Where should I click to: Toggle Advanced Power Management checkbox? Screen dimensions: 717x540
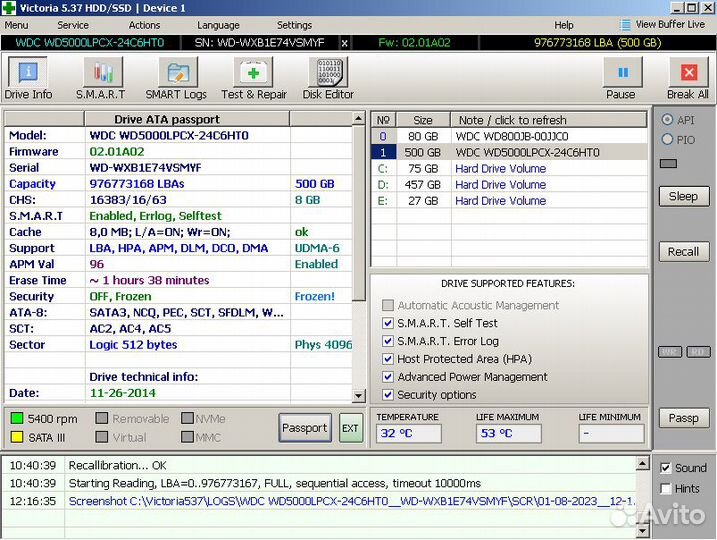pos(388,377)
